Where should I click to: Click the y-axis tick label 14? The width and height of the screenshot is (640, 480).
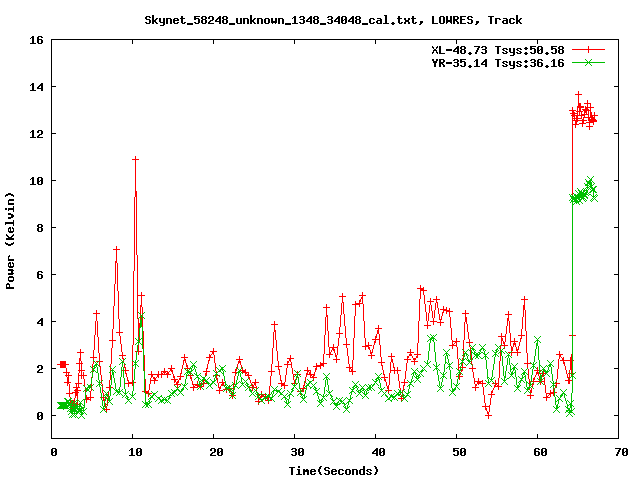[x=36, y=87]
